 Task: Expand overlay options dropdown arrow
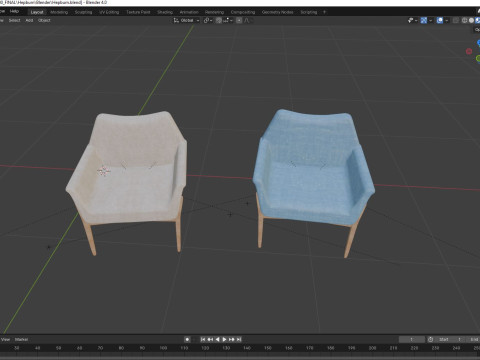[446, 20]
